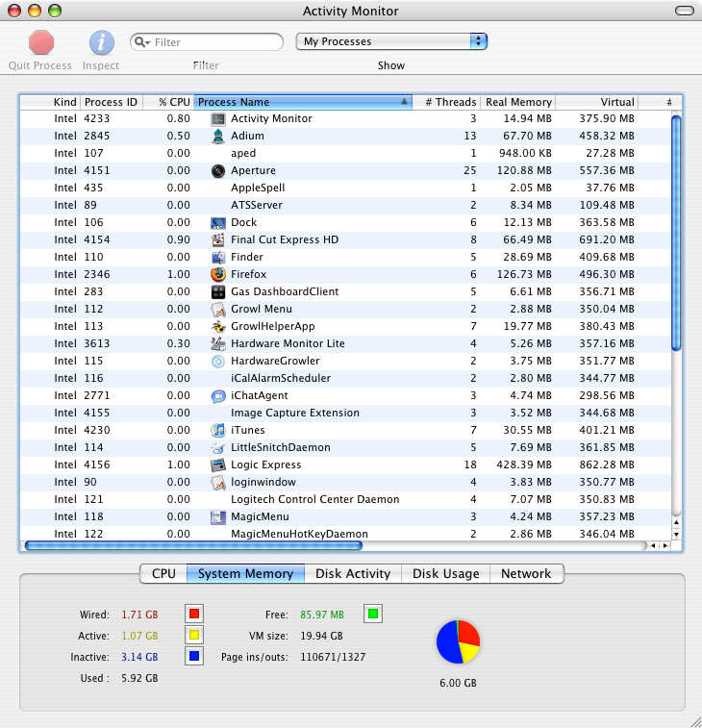Screen dimensions: 702x728
Task: Open the Network tab
Action: (527, 573)
